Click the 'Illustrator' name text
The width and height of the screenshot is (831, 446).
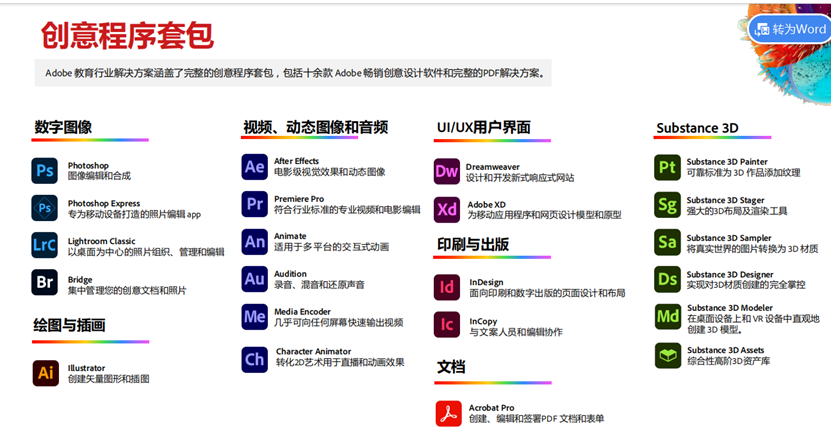pyautogui.click(x=86, y=368)
